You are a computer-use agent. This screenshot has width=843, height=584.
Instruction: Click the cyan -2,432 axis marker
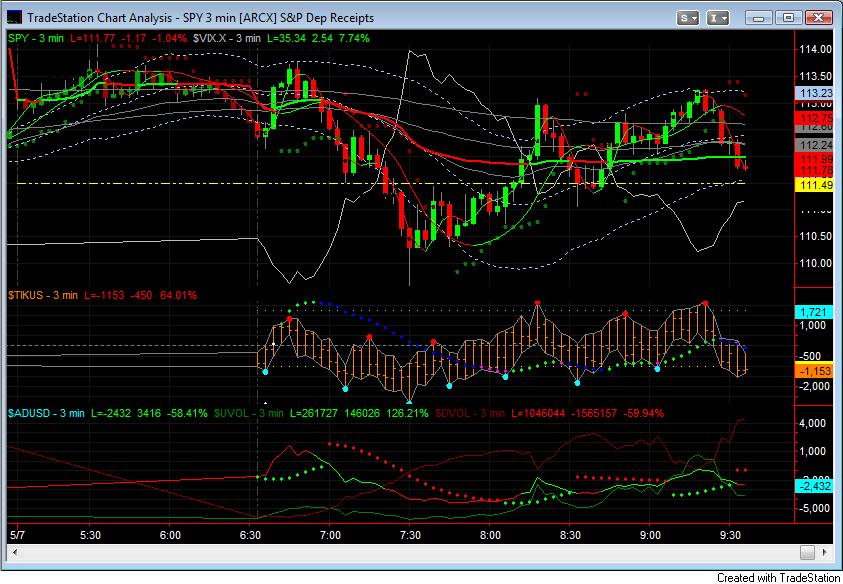click(813, 486)
